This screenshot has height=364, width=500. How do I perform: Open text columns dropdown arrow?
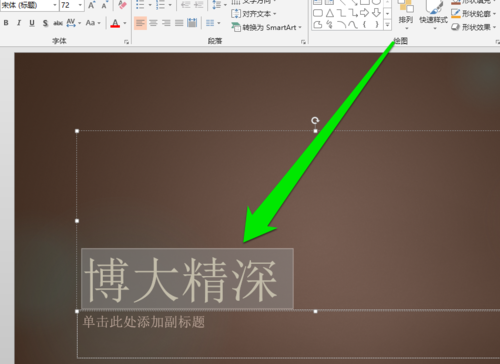219,23
